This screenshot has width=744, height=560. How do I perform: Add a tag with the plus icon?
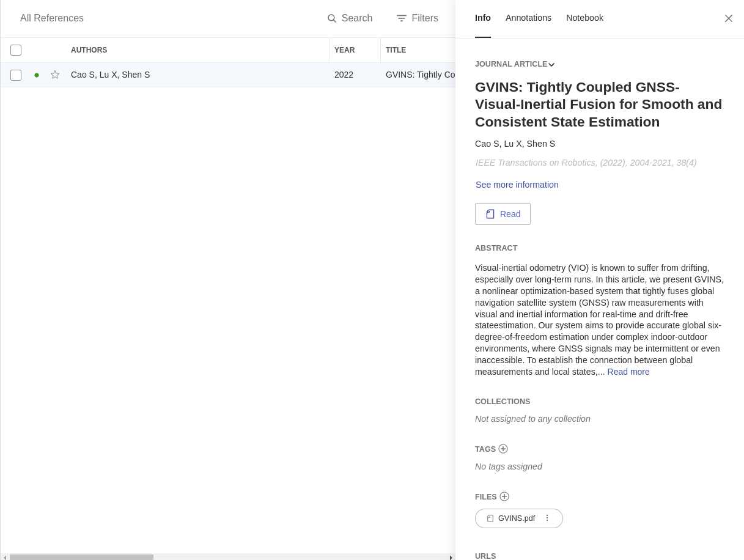pyautogui.click(x=503, y=449)
